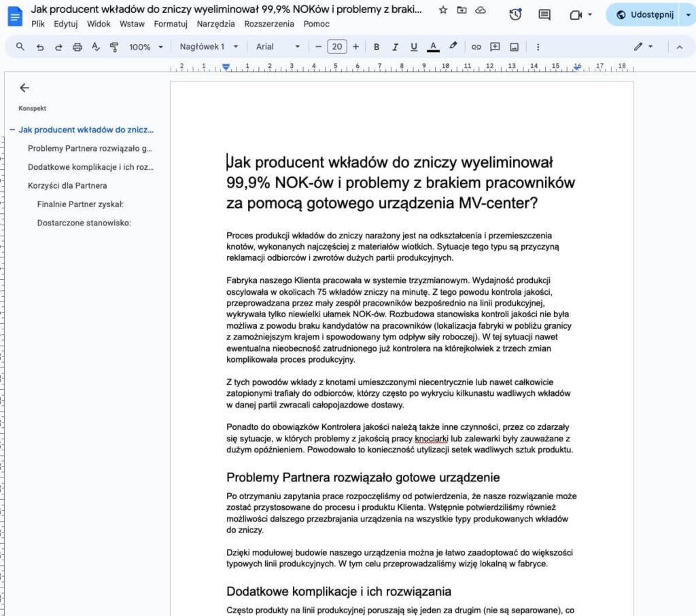Open the text color swatch
Image resolution: width=696 pixels, height=616 pixels.
[x=433, y=46]
